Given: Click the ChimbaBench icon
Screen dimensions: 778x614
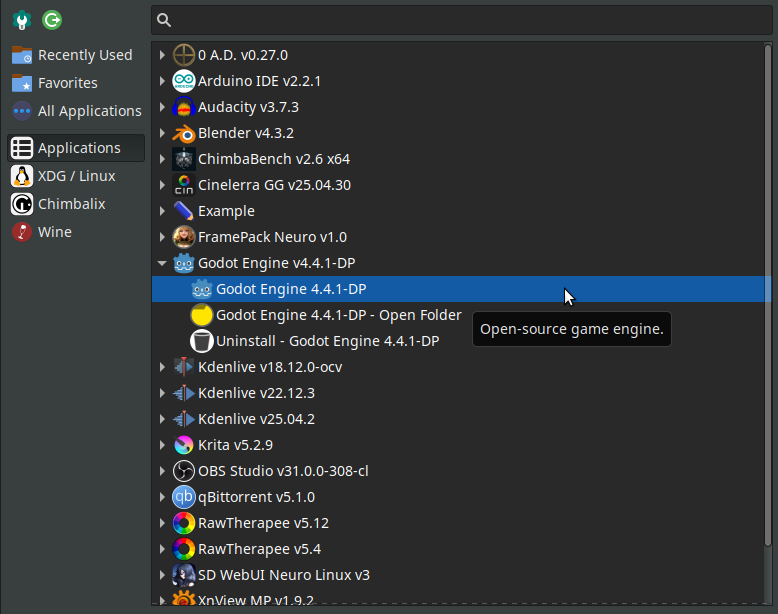Looking at the screenshot, I should point(184,159).
